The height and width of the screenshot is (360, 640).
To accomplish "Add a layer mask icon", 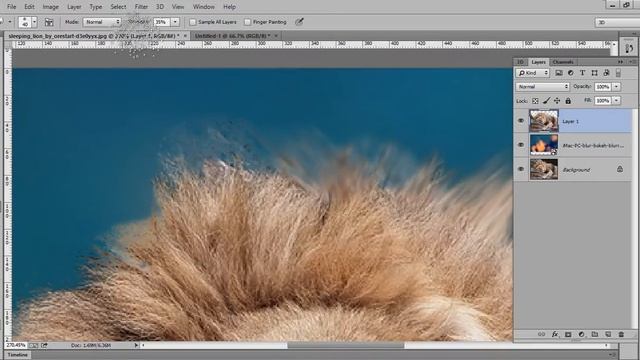I will [568, 334].
